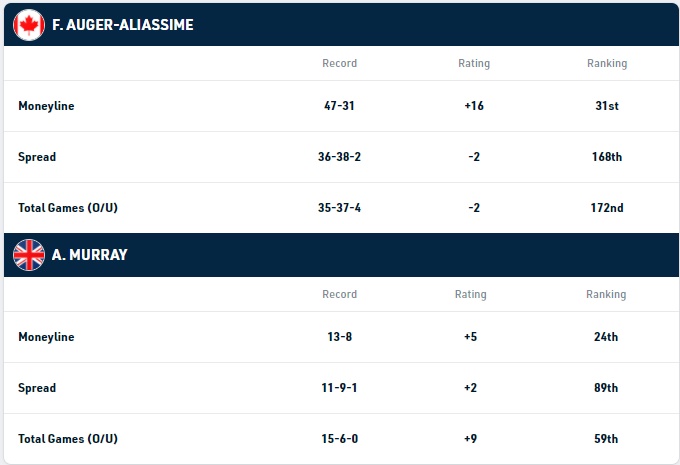
Task: Select the 168th spread ranking value
Action: 607,157
